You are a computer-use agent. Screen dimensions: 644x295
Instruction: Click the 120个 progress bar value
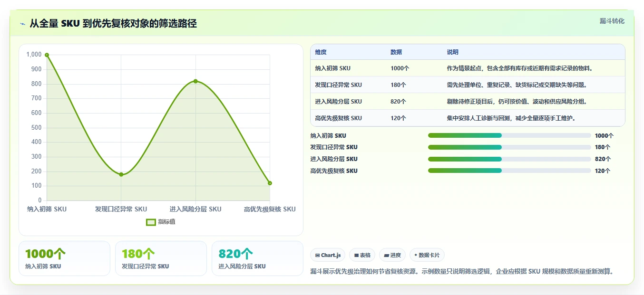pos(603,171)
